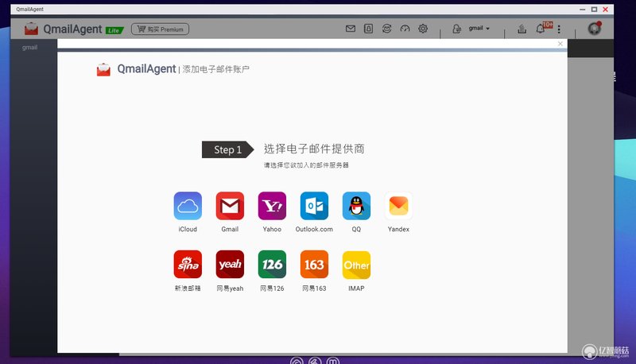The height and width of the screenshot is (364, 636).
Task: Select gmail account in left sidebar
Action: pyautogui.click(x=29, y=48)
